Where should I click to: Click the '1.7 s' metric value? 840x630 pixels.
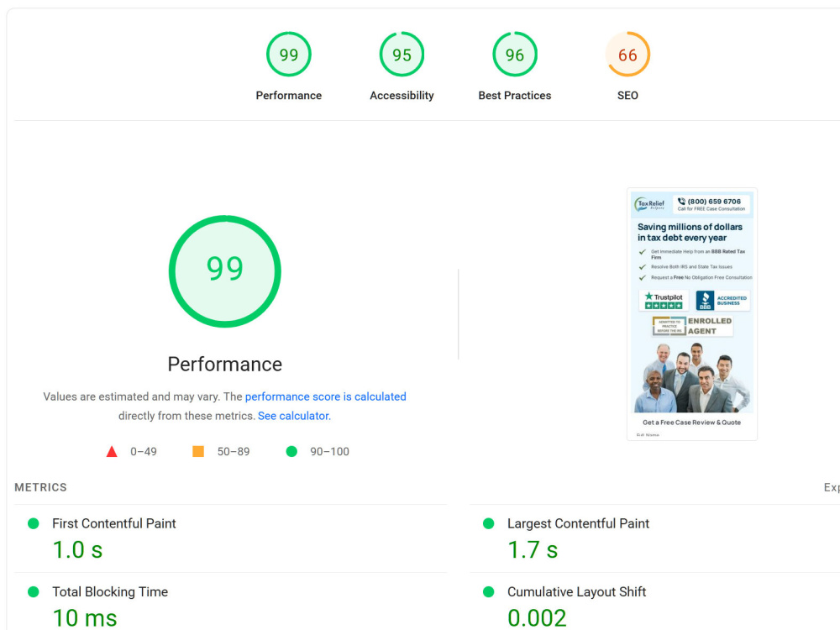pyautogui.click(x=533, y=549)
